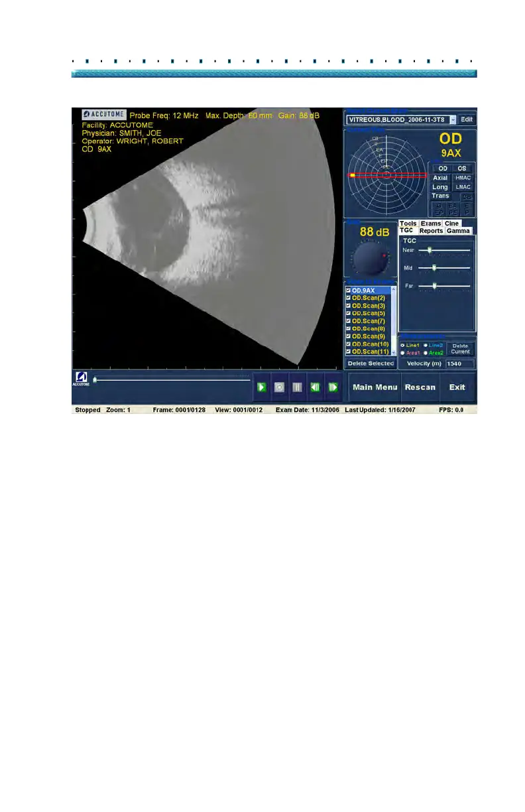Step forward one frame
The height and width of the screenshot is (812, 525).
click(333, 387)
